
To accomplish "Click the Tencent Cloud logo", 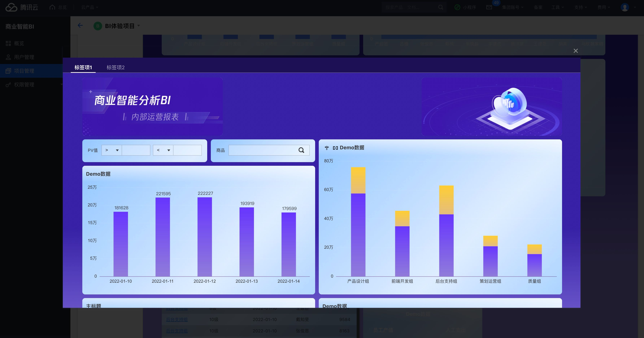I will [x=12, y=7].
